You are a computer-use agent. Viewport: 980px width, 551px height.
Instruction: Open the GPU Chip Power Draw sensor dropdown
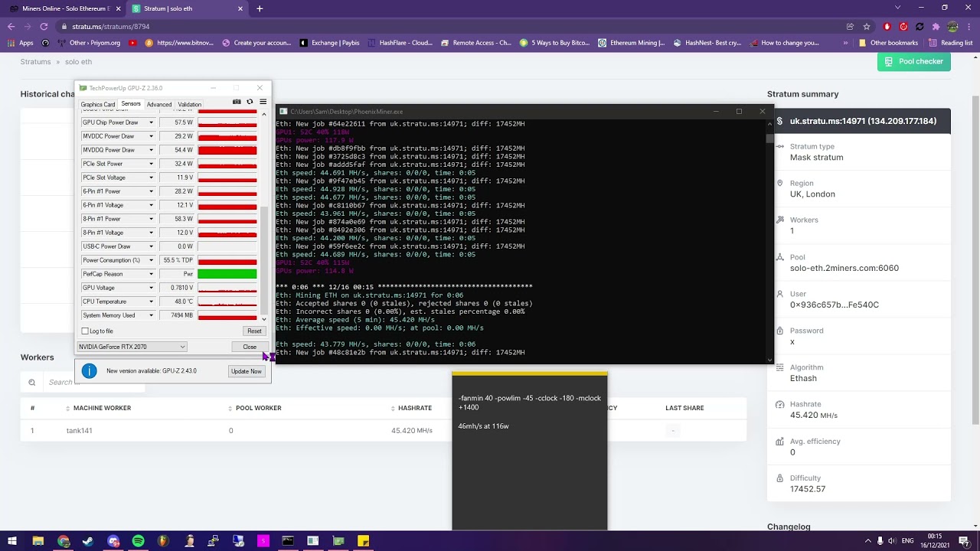pos(151,122)
